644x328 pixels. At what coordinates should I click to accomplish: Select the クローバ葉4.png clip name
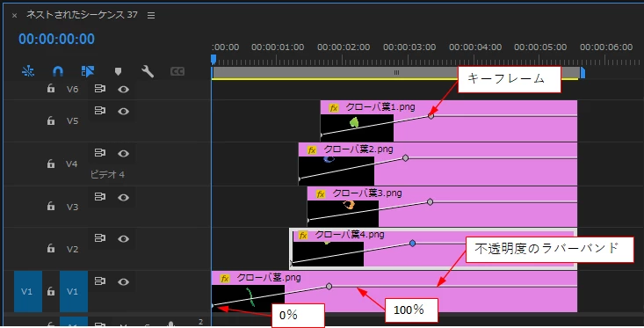(350, 235)
